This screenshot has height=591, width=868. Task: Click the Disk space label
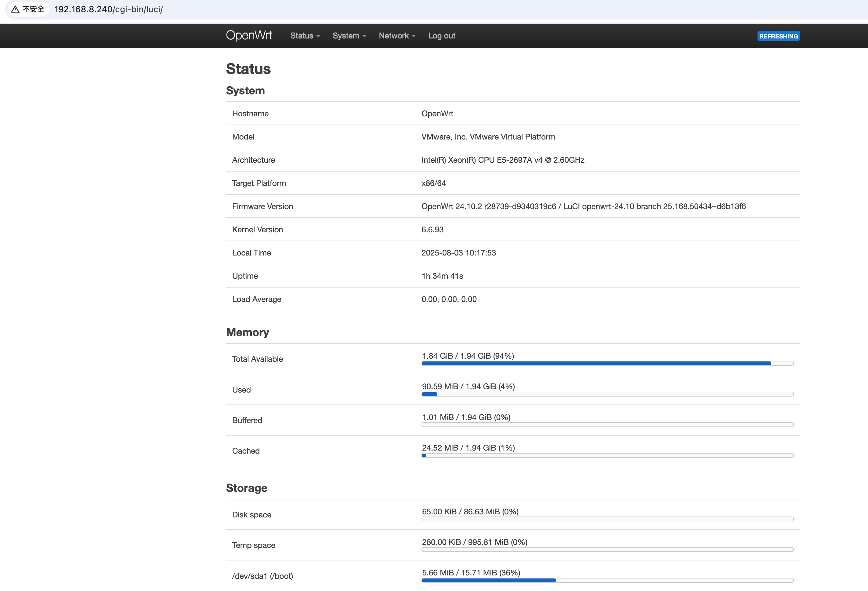[x=252, y=515]
